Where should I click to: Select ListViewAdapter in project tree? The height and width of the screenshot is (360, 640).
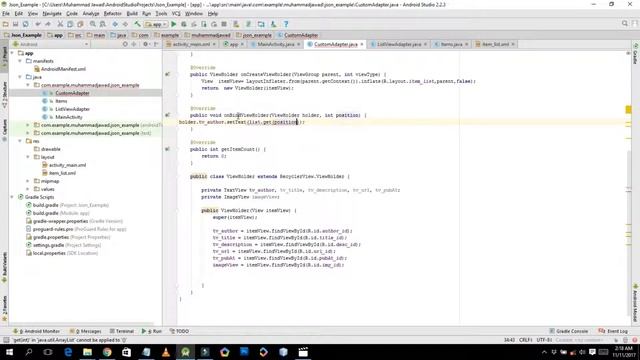click(x=72, y=109)
